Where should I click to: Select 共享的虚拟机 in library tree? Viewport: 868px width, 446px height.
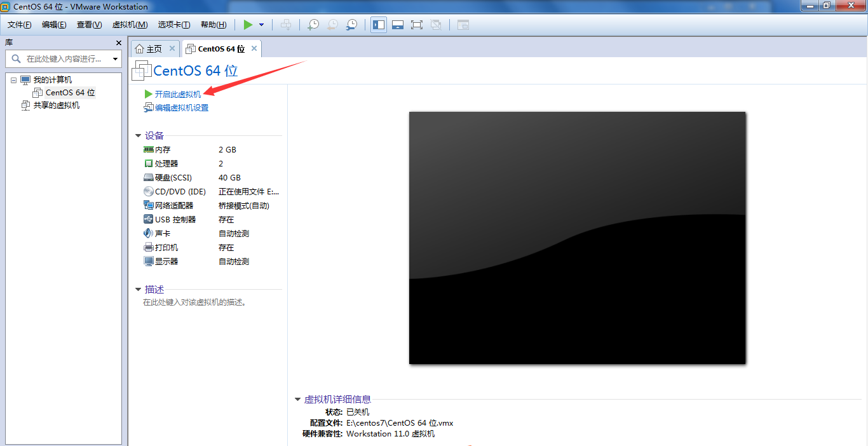[x=57, y=105]
